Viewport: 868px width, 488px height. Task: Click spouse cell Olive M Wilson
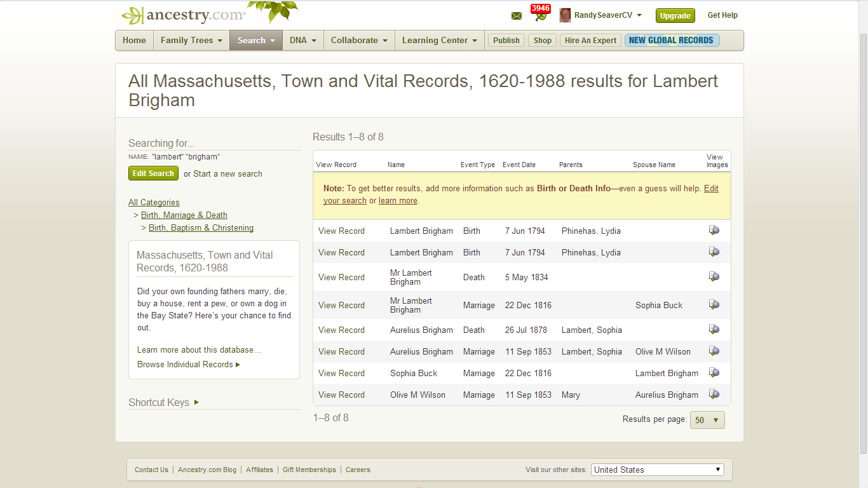(663, 351)
